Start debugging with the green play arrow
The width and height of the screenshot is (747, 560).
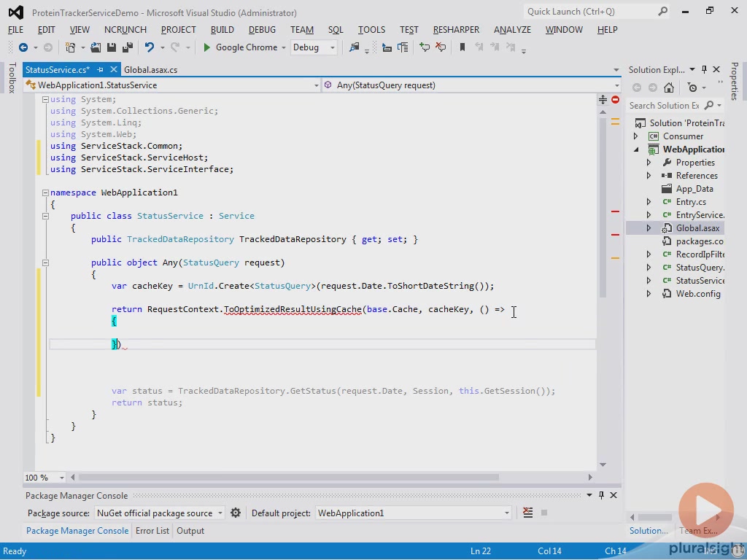[206, 47]
